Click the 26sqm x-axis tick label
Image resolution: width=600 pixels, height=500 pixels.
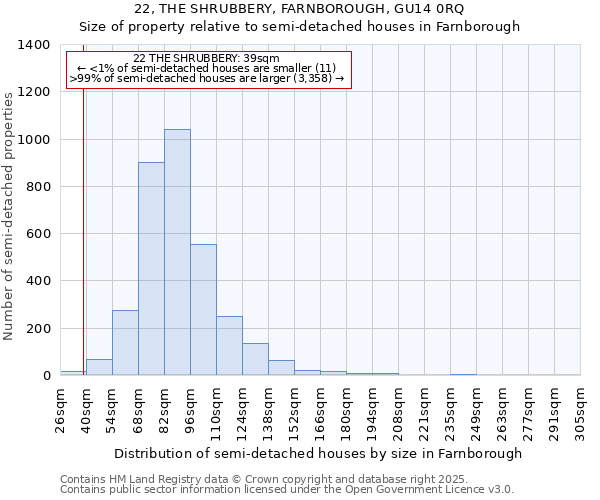pyautogui.click(x=60, y=410)
